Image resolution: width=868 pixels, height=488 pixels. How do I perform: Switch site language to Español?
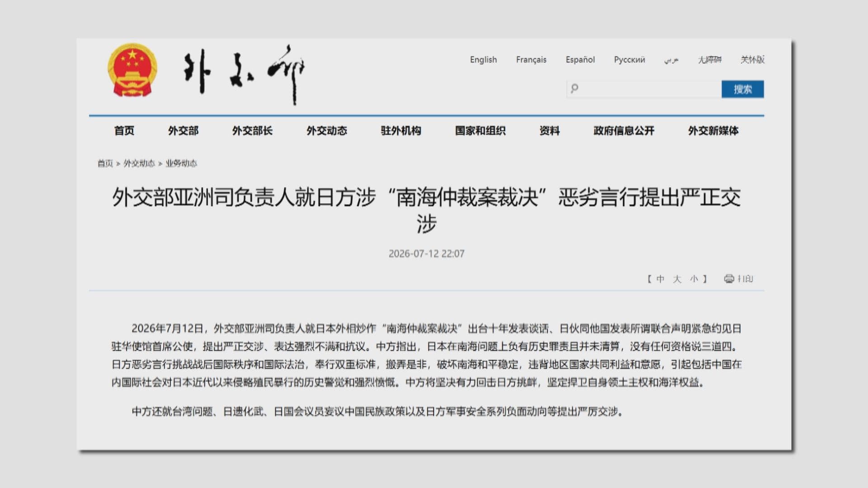pos(580,60)
